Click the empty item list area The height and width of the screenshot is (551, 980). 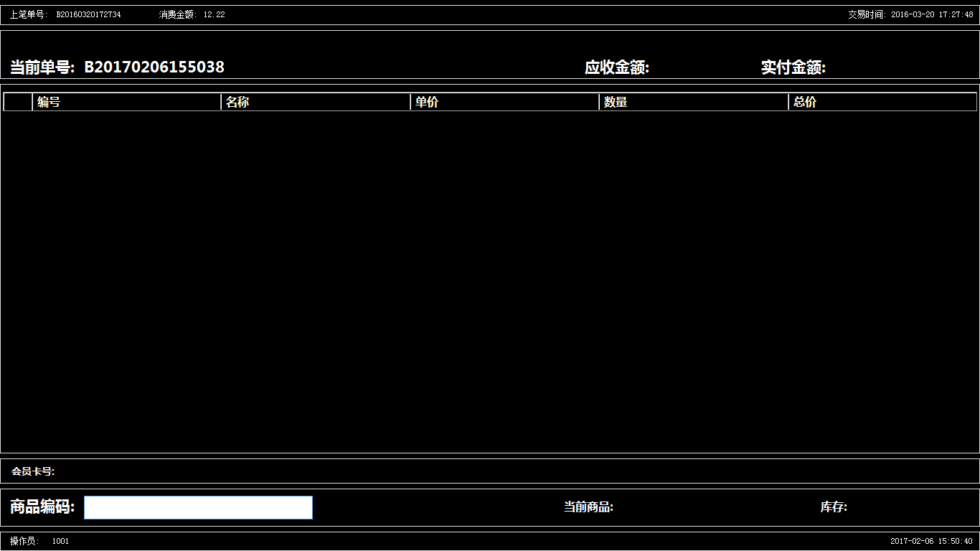coord(490,280)
